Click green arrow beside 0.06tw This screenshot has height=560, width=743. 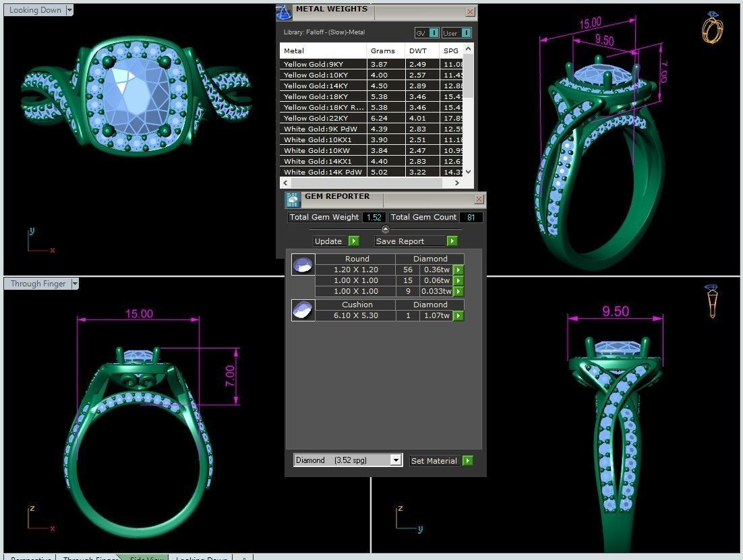pyautogui.click(x=458, y=280)
